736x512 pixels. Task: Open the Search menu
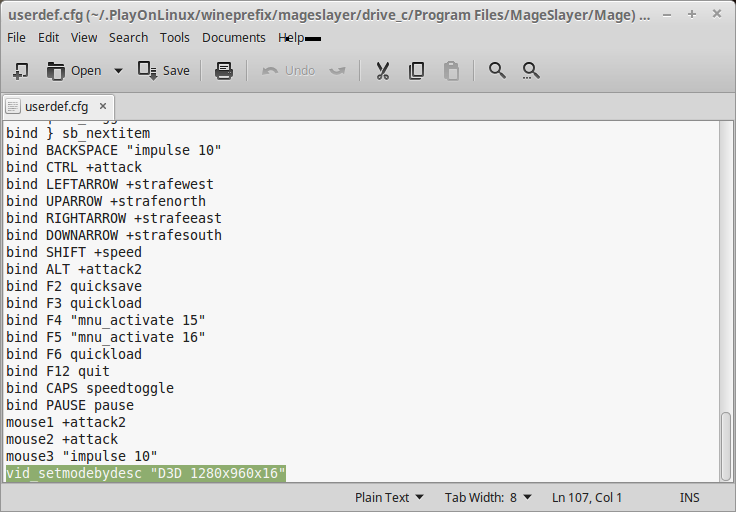[129, 38]
